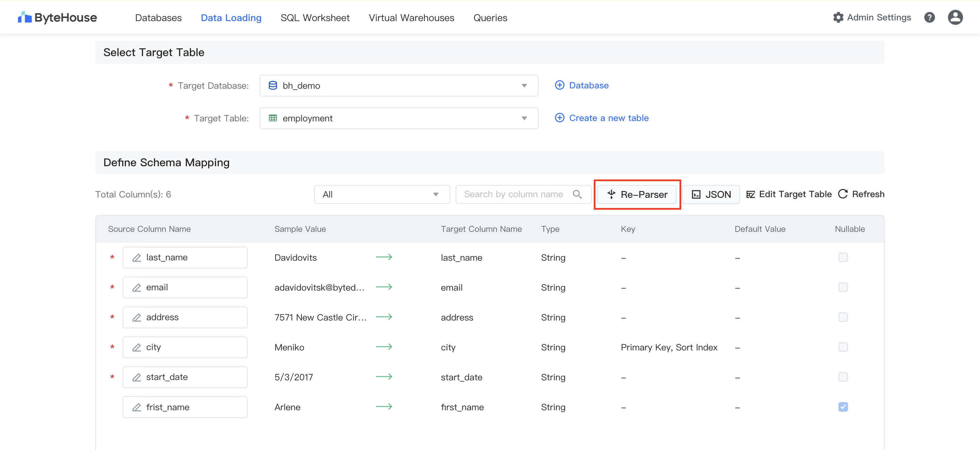Viewport: 980px width, 450px height.
Task: Click the help question mark icon
Action: pos(929,17)
